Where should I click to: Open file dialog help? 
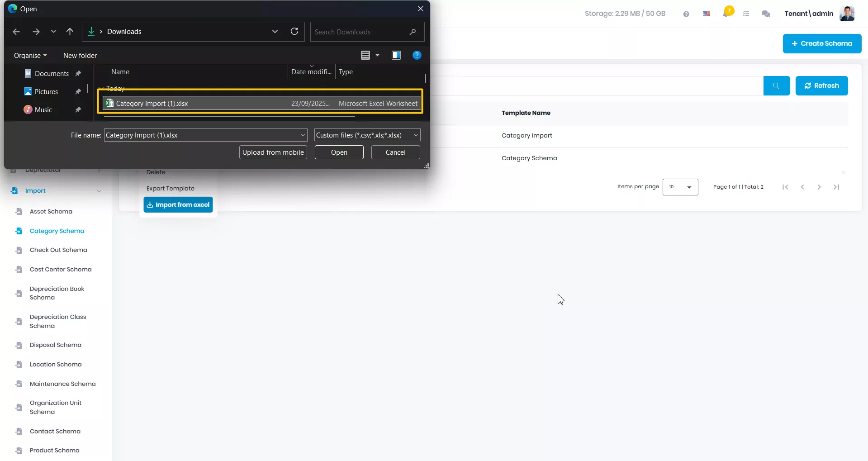tap(417, 55)
